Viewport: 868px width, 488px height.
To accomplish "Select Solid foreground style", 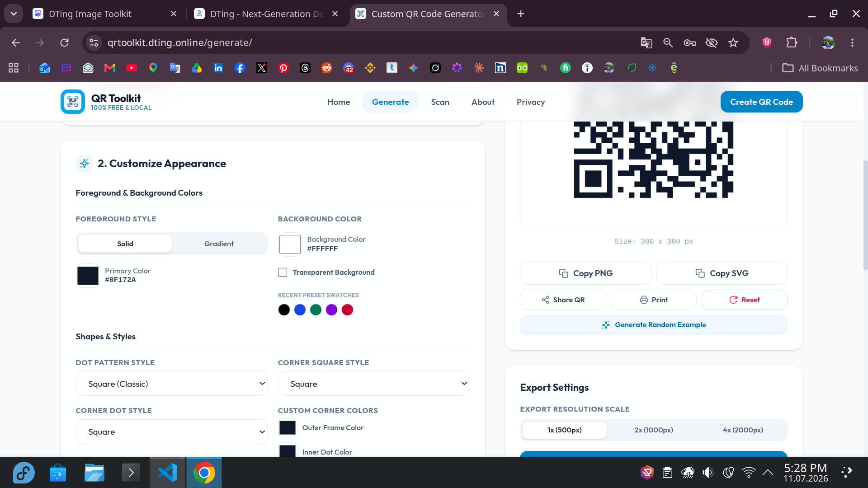I will click(125, 244).
